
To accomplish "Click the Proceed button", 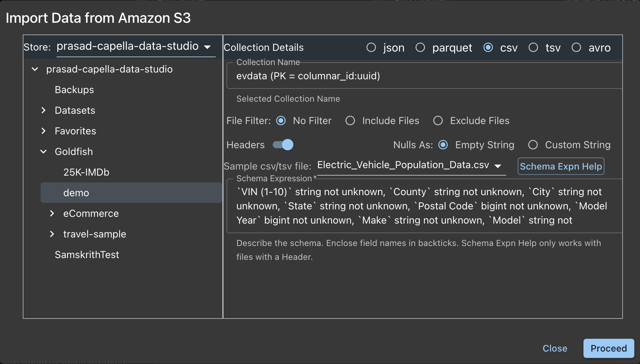I will point(609,348).
